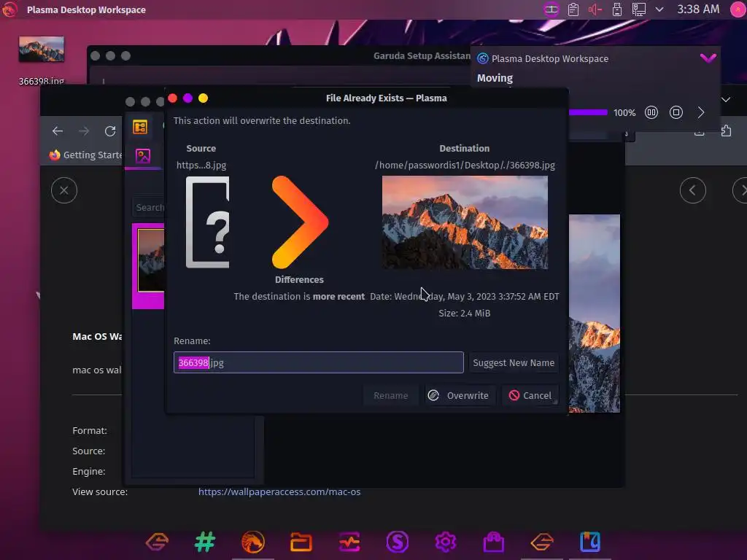Click the orange arrow between source and destination
The width and height of the screenshot is (747, 560).
tap(299, 222)
